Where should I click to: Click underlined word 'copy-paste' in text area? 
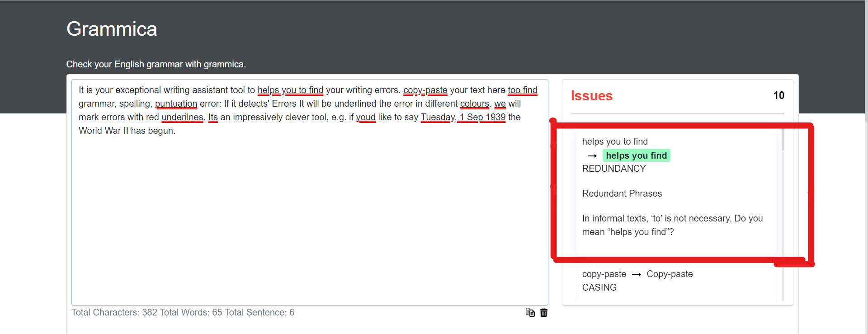pos(425,90)
